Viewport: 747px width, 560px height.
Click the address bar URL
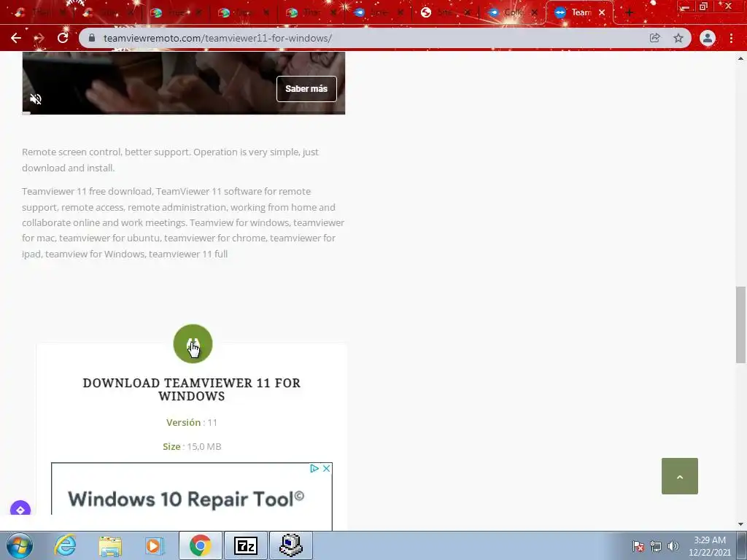click(x=217, y=38)
